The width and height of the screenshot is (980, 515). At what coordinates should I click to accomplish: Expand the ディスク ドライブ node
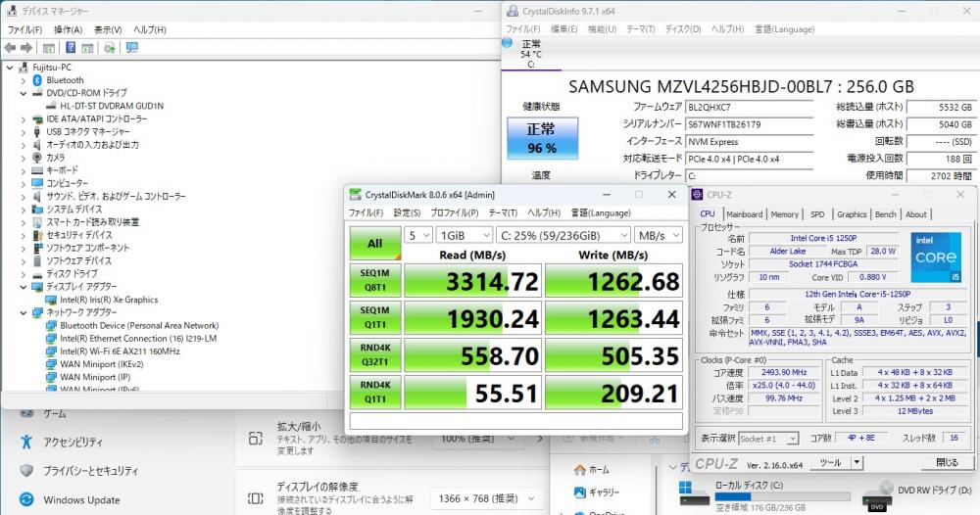pos(24,274)
